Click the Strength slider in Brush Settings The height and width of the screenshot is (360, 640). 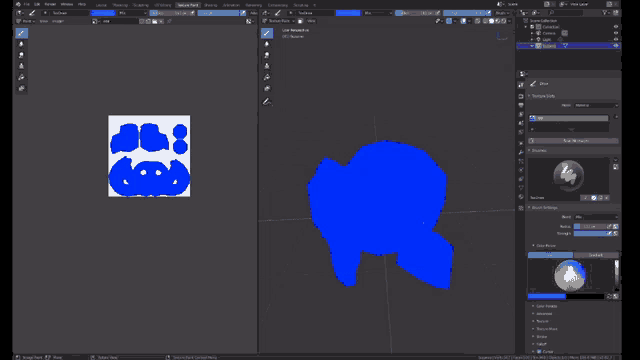[592, 233]
